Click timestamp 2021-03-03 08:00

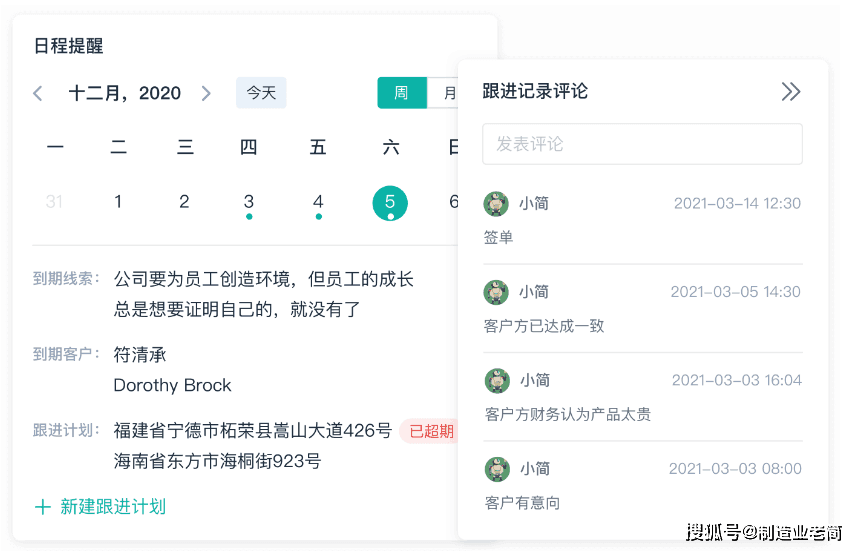(x=735, y=469)
